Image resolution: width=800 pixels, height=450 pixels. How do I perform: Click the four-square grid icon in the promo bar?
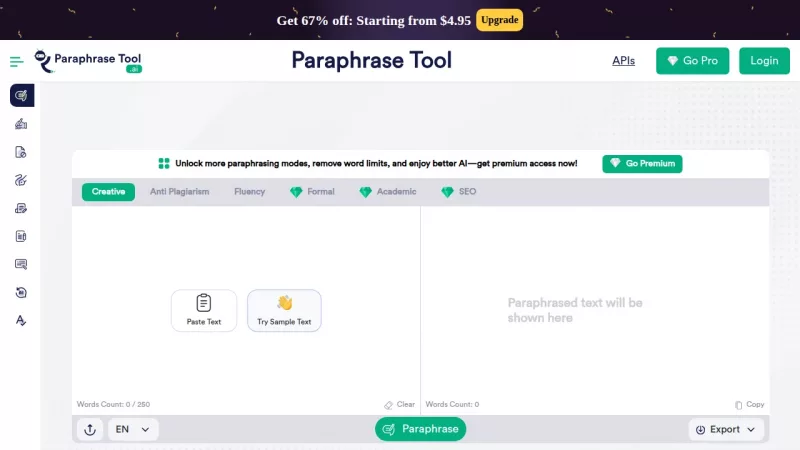pos(164,163)
